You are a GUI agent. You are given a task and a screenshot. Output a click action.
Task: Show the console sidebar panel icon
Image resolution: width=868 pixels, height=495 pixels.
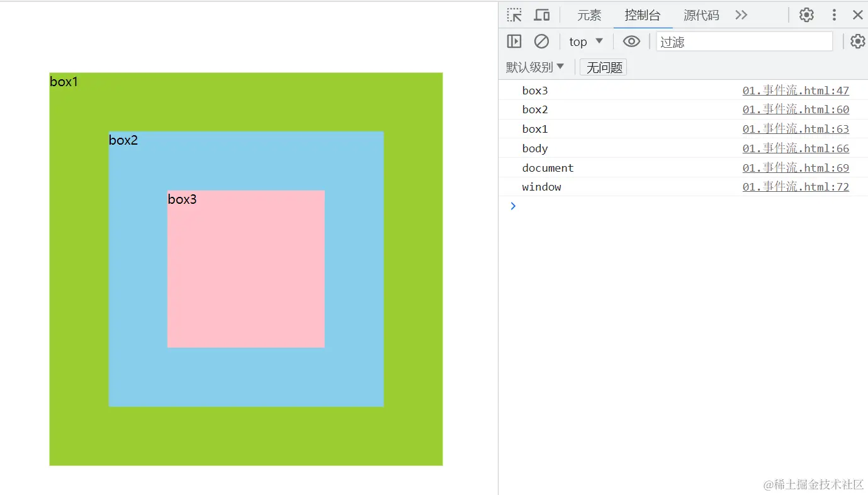[x=514, y=42]
